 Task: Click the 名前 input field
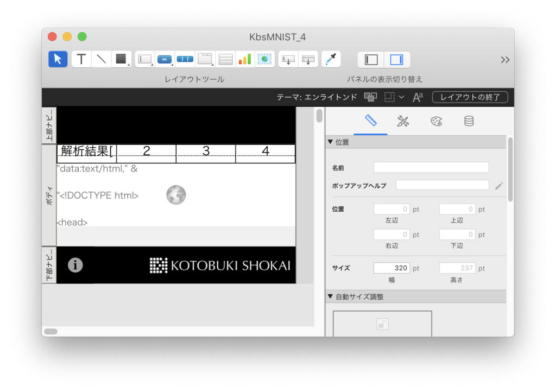431,167
